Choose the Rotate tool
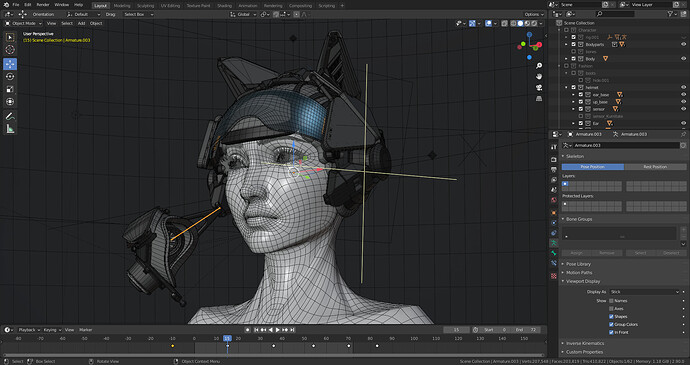Screen dimensions: 690x365 (10, 77)
